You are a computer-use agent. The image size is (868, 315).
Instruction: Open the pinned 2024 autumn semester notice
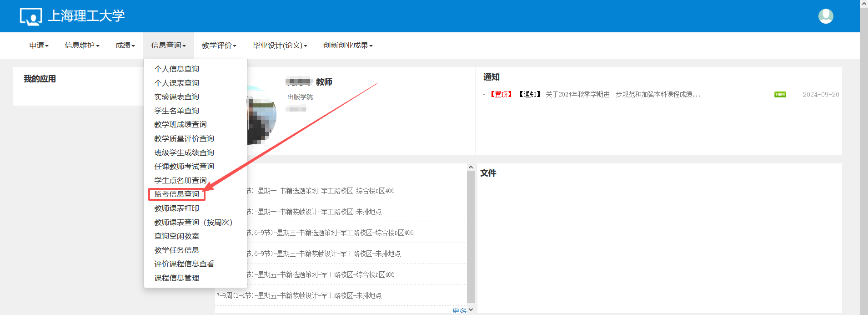(x=623, y=95)
